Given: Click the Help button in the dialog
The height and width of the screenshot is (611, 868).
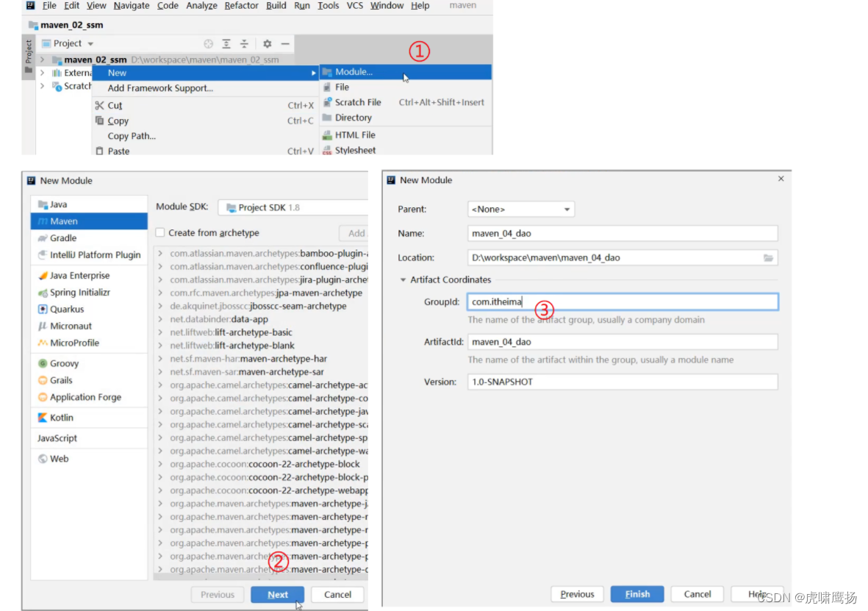Looking at the screenshot, I should [x=757, y=594].
